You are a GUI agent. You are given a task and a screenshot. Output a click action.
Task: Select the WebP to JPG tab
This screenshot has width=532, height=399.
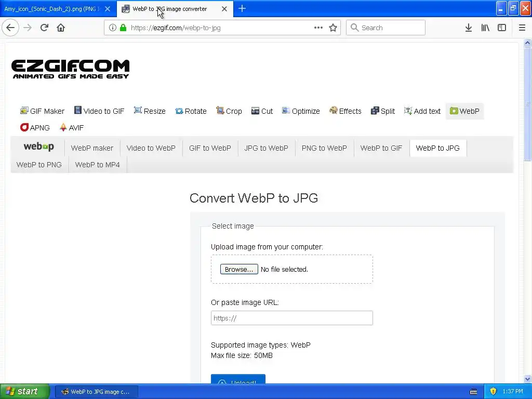(x=437, y=148)
